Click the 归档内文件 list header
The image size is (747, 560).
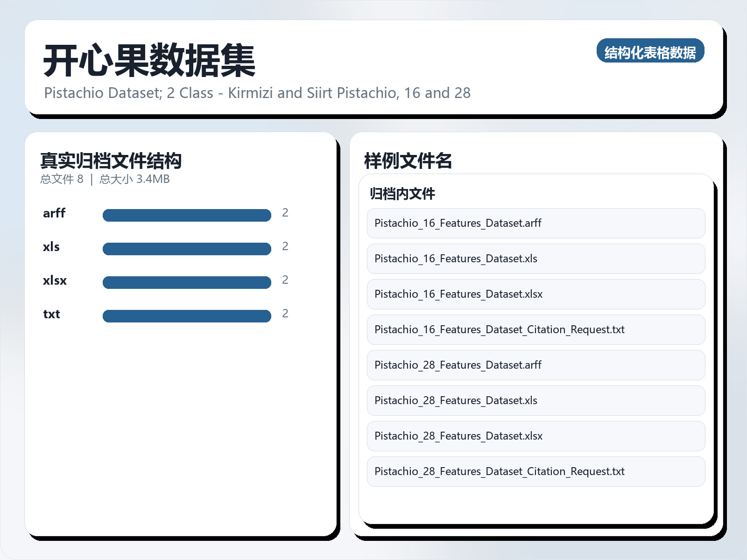coord(402,194)
